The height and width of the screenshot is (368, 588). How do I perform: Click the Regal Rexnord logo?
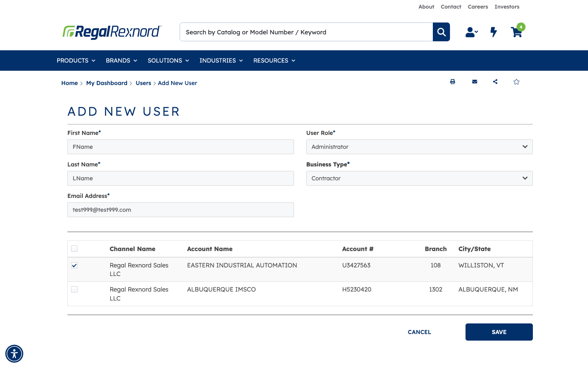pos(112,32)
